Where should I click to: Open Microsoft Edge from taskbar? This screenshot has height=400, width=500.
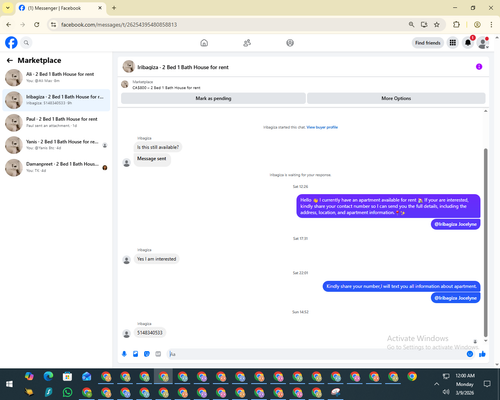(x=48, y=377)
